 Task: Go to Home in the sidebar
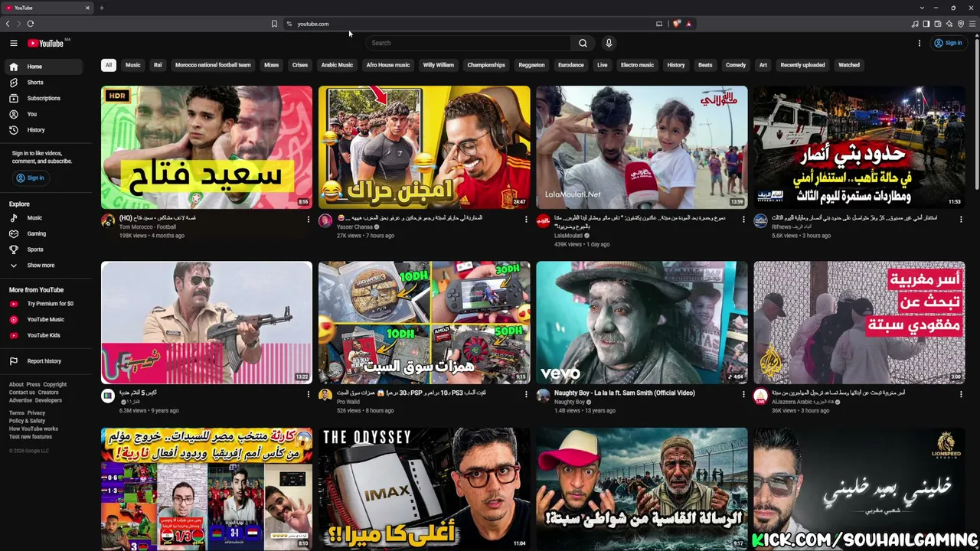[x=42, y=67]
